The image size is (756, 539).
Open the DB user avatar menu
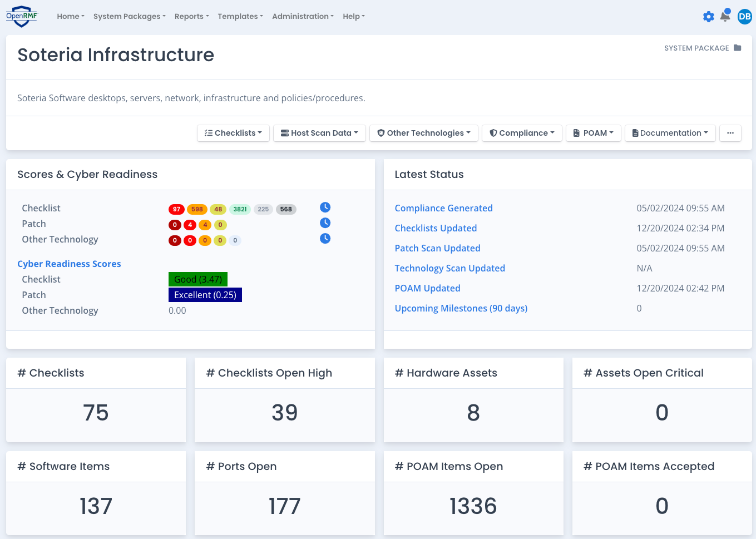point(745,17)
